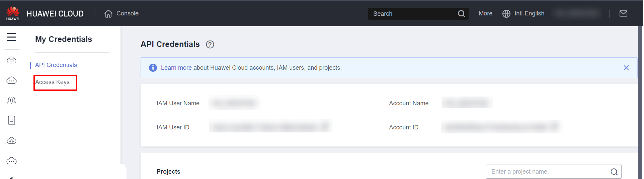Open the cloud server icon in the left sidebar

pyautogui.click(x=11, y=60)
